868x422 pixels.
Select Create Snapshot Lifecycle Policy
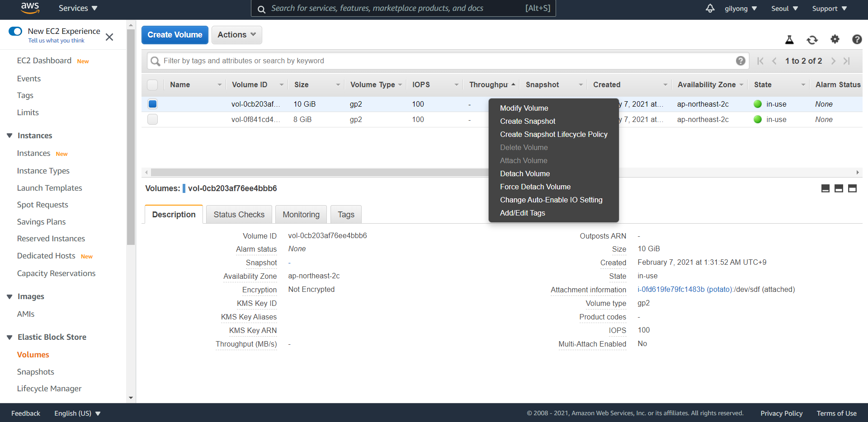click(554, 134)
